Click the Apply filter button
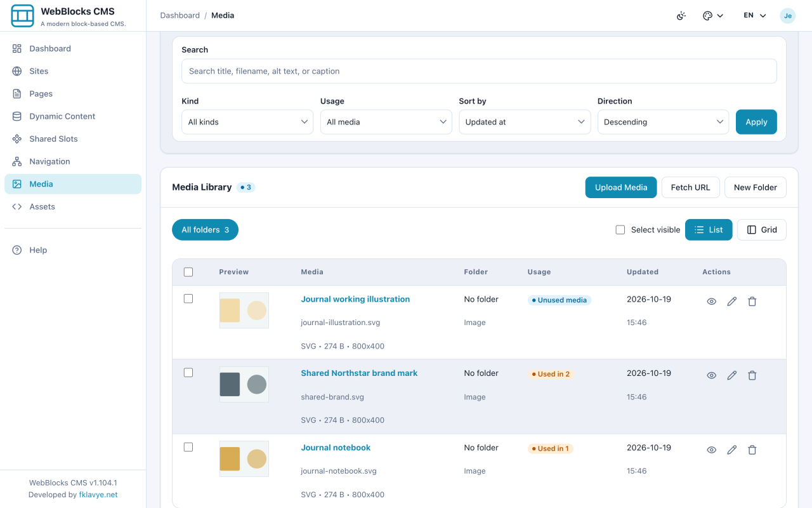812x508 pixels. tap(756, 122)
